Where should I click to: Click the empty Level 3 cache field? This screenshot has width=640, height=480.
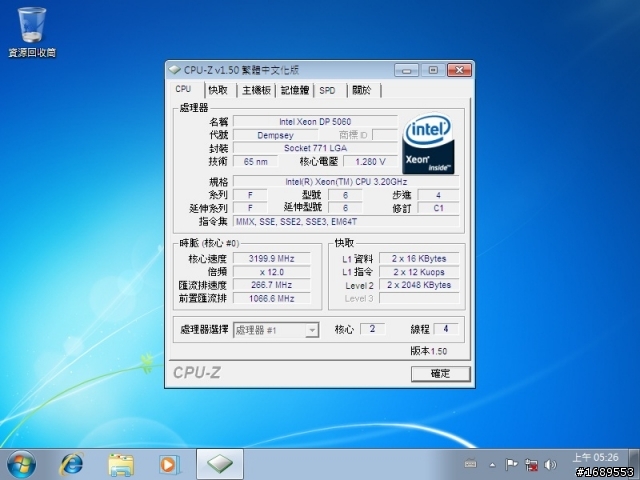[419, 298]
